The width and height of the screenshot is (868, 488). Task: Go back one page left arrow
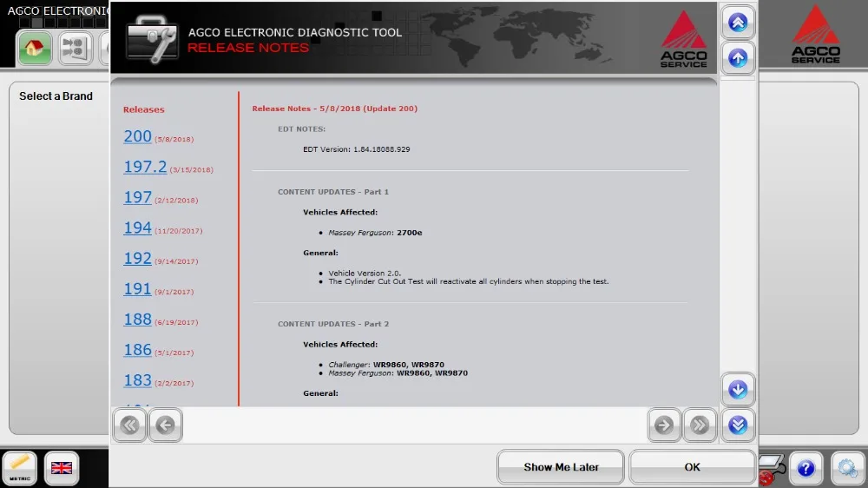pyautogui.click(x=165, y=425)
